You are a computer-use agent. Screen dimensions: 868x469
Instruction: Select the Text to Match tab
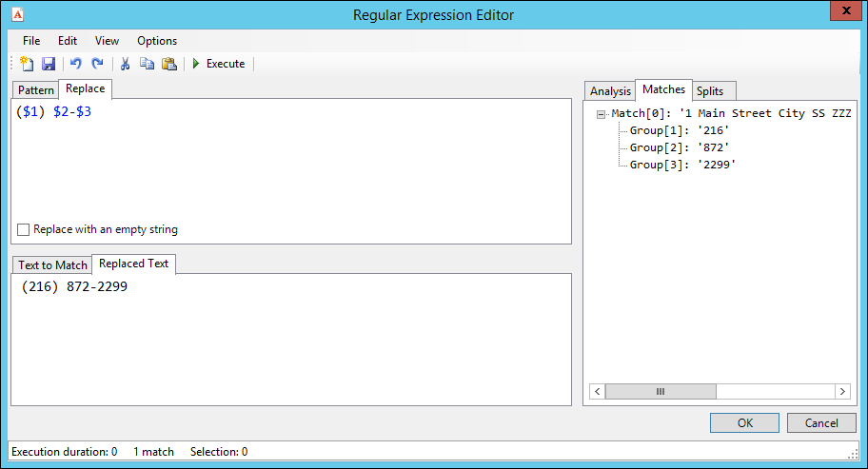click(52, 264)
